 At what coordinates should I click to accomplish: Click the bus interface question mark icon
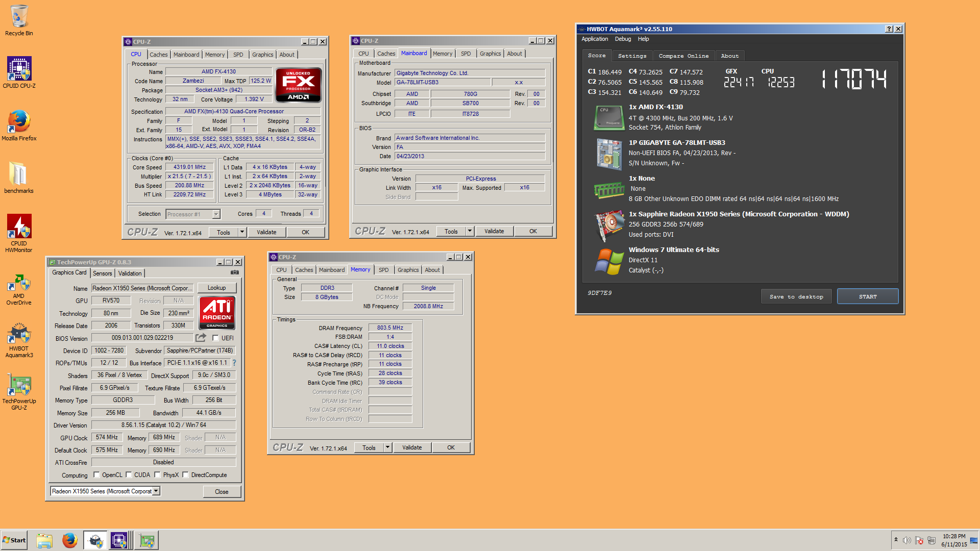[234, 363]
